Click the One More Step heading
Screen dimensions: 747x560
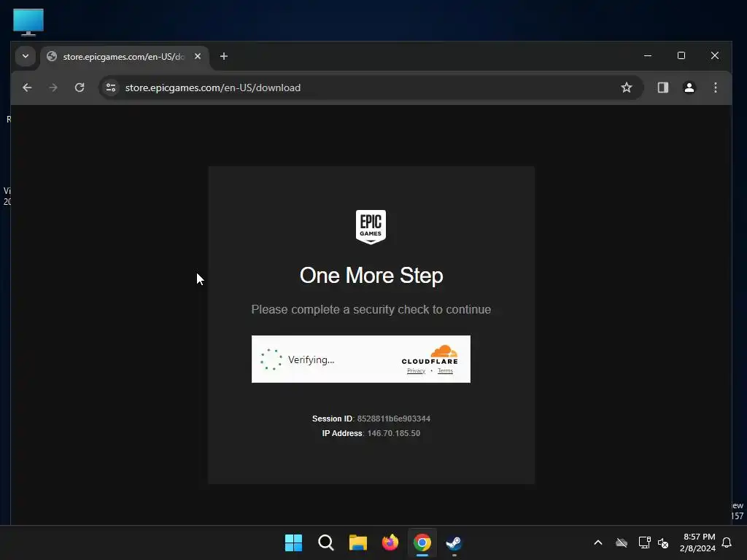371,275
